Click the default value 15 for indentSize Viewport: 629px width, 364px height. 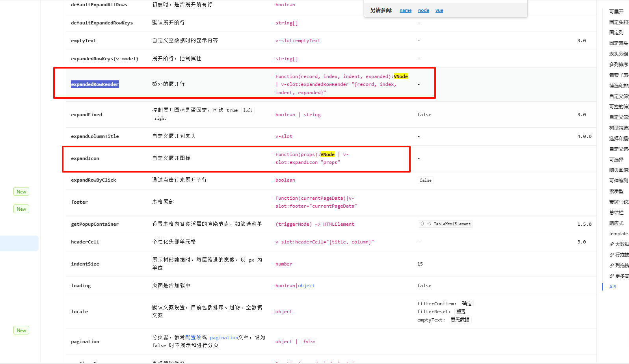tap(420, 264)
